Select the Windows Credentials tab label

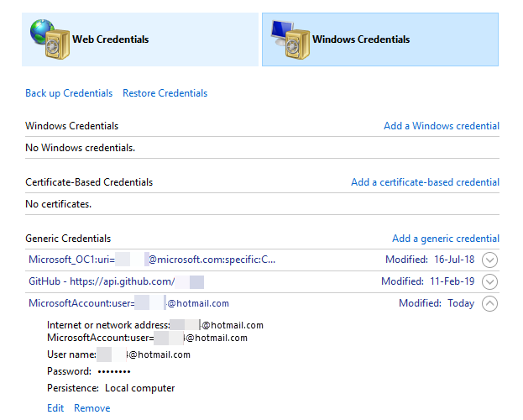361,39
